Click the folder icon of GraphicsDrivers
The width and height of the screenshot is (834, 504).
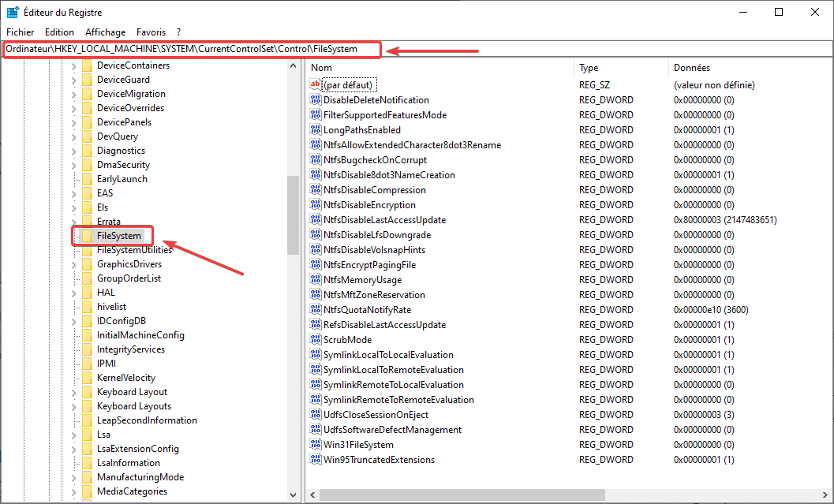click(88, 264)
